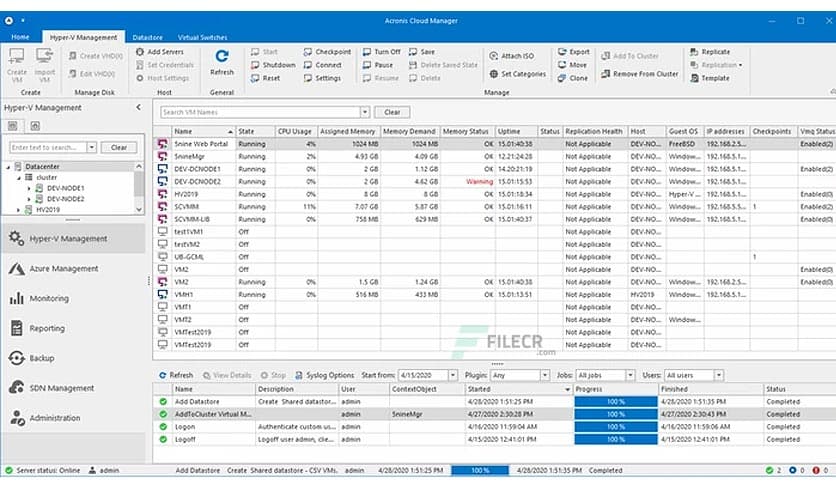The image size is (836, 484).
Task: Collapse the Hyper-V Management panel chevron
Action: [x=138, y=107]
